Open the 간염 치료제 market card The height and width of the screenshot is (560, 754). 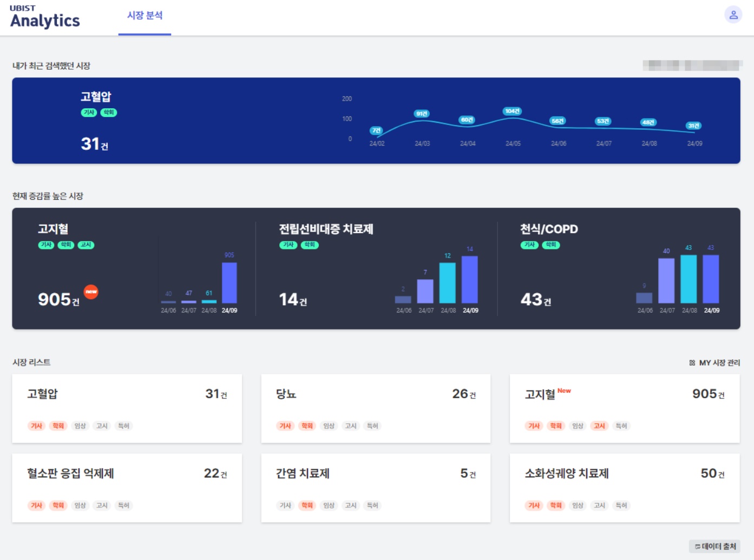(x=376, y=488)
